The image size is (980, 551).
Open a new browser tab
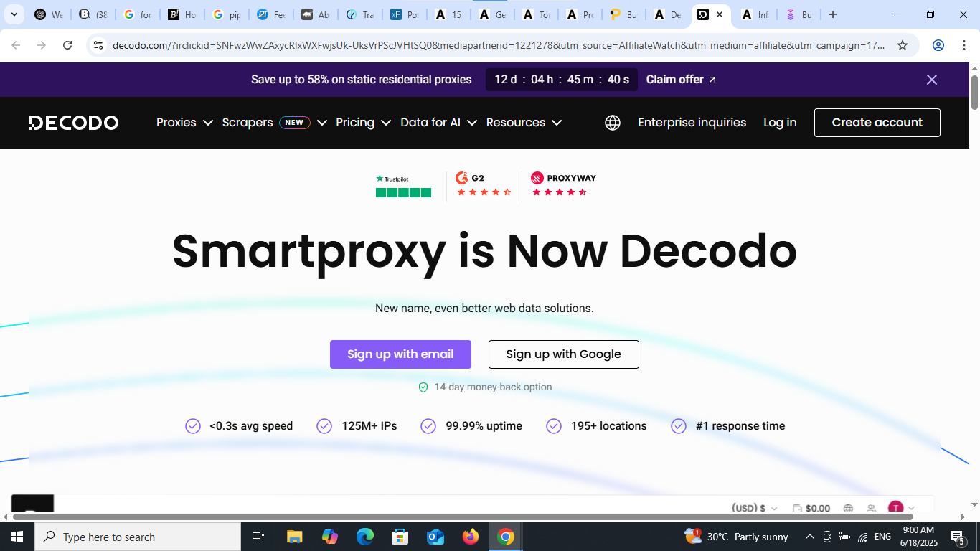click(x=832, y=14)
